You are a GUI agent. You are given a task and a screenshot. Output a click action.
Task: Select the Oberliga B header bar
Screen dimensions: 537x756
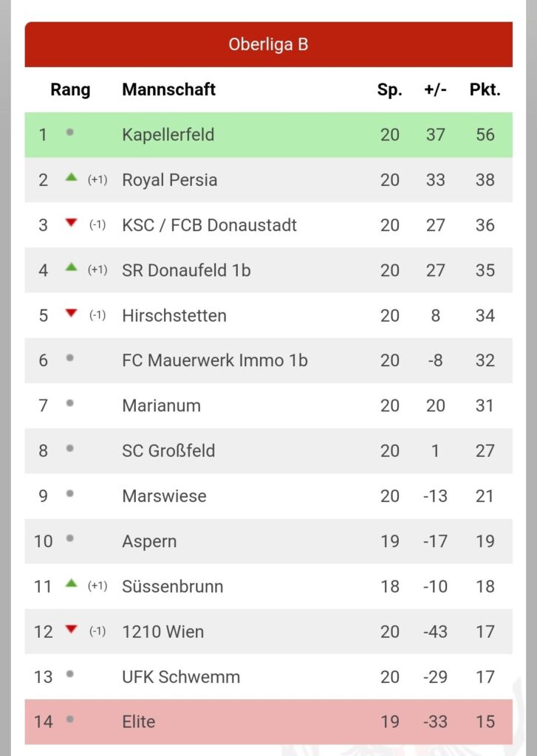(x=268, y=44)
